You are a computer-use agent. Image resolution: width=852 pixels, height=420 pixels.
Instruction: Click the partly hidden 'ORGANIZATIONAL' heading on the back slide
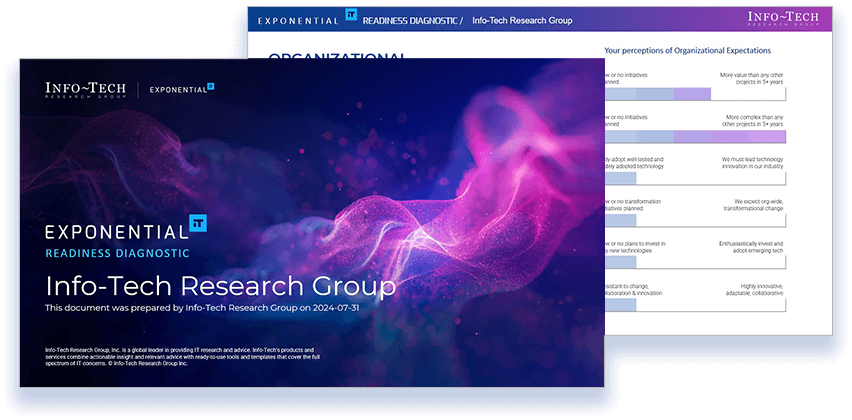pyautogui.click(x=337, y=55)
